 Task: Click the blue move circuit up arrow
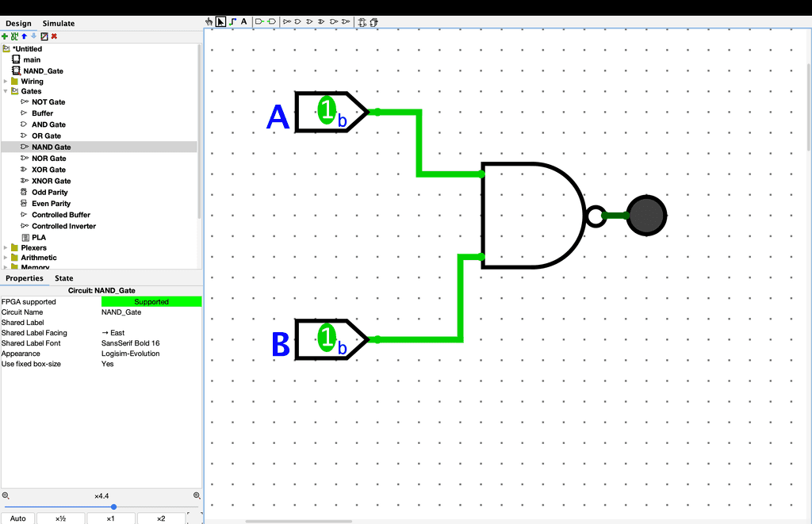24,36
